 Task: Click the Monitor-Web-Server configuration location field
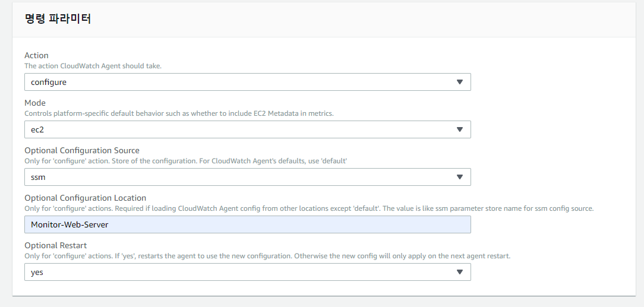point(247,224)
